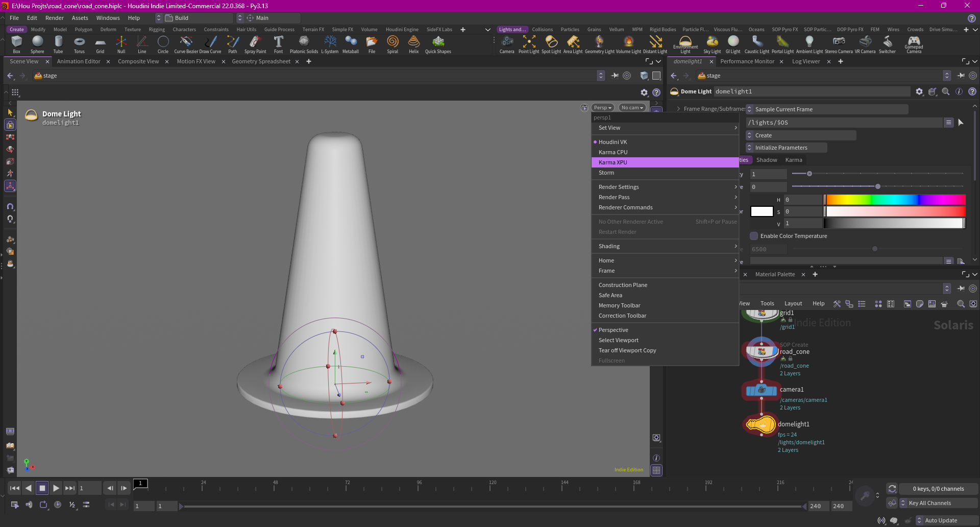The height and width of the screenshot is (527, 980).
Task: Create a Portal Light
Action: 782,44
